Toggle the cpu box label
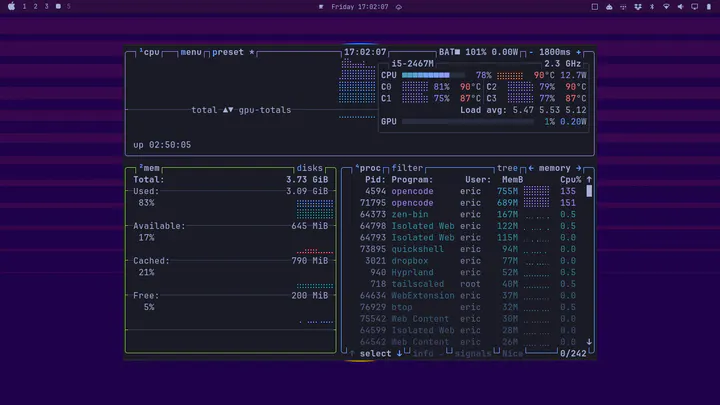The image size is (720, 405). (x=150, y=52)
